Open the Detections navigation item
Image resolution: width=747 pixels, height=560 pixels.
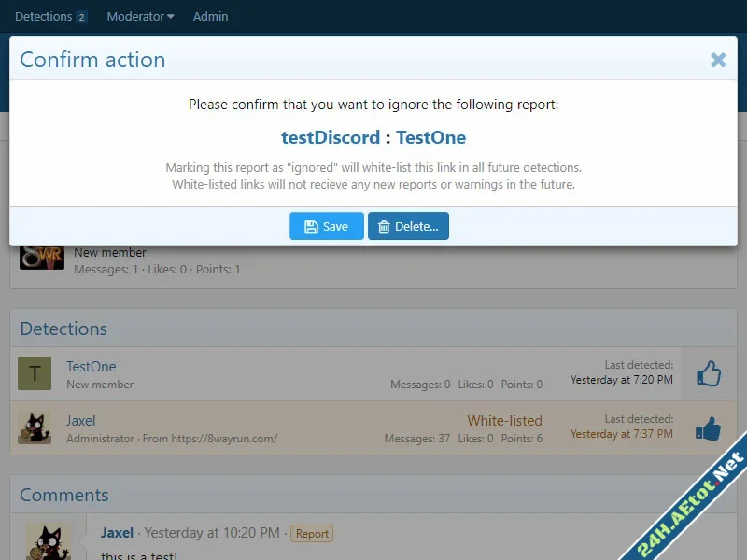click(x=43, y=16)
